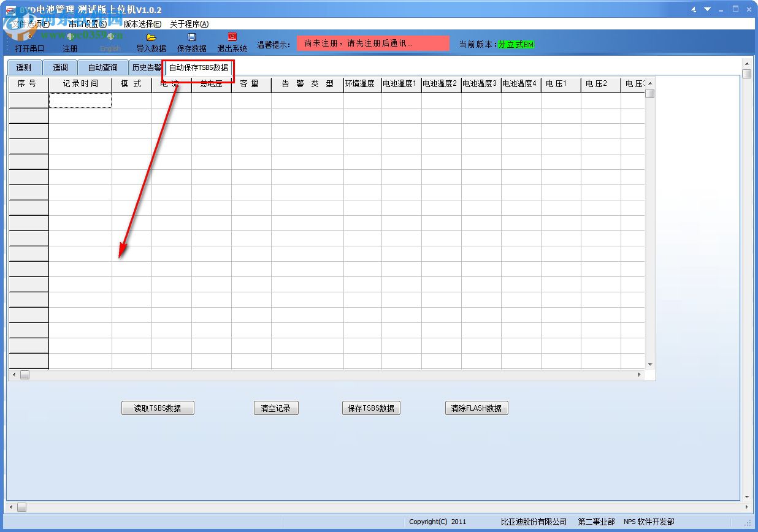Click the 清空记录 button
The image size is (758, 532).
pos(276,408)
